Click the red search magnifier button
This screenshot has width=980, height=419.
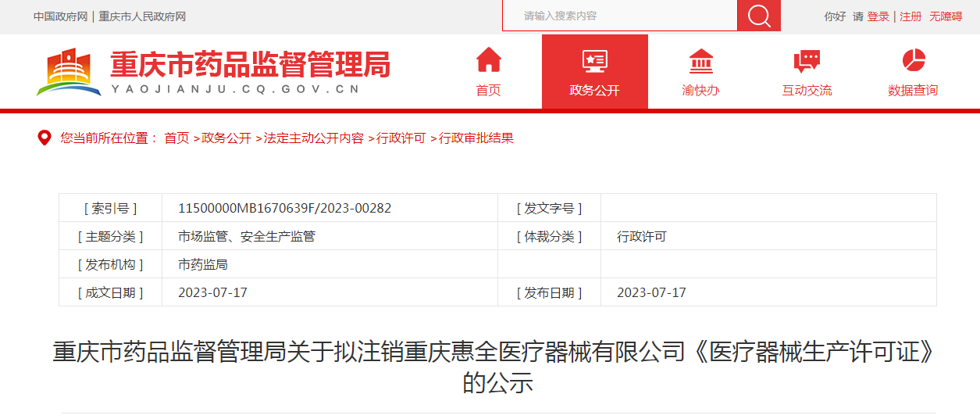tap(759, 16)
